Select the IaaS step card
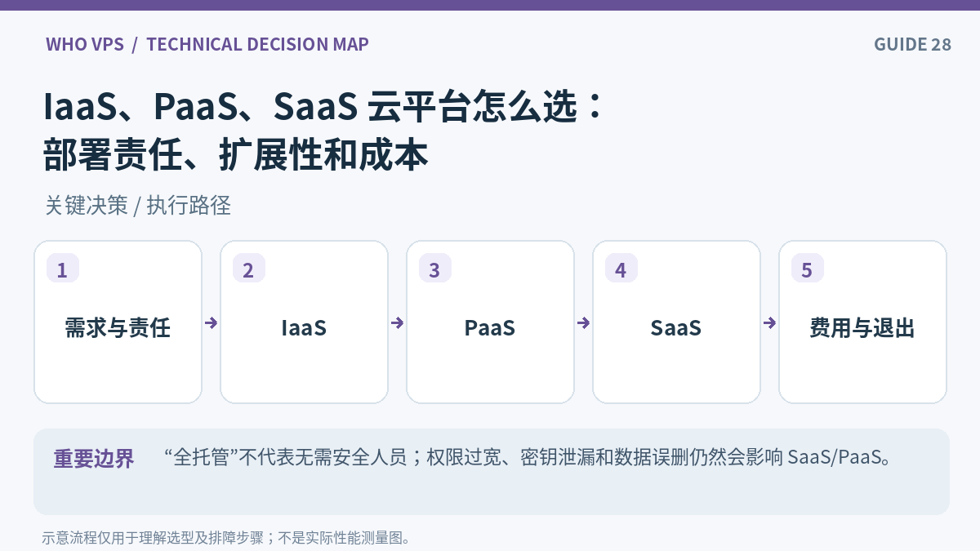This screenshot has height=551, width=980. (304, 322)
